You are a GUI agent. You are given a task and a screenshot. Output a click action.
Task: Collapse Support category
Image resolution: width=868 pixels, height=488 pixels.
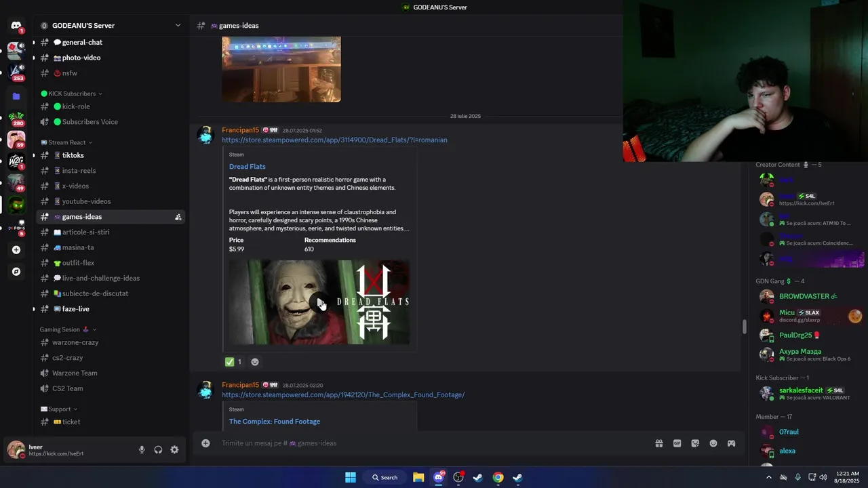coord(59,409)
